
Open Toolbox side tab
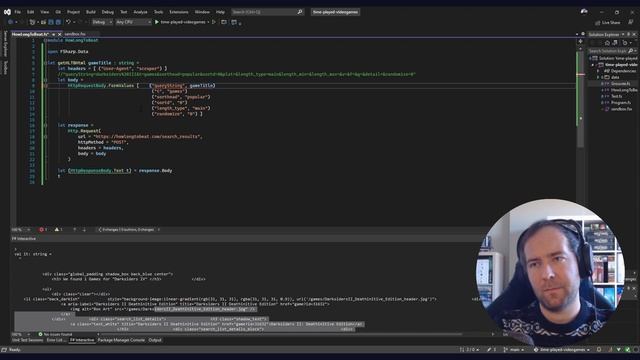pos(5,67)
